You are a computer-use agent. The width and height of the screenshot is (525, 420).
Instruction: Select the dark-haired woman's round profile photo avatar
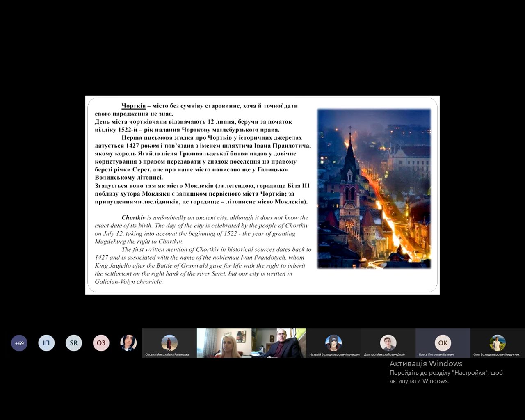(128, 343)
